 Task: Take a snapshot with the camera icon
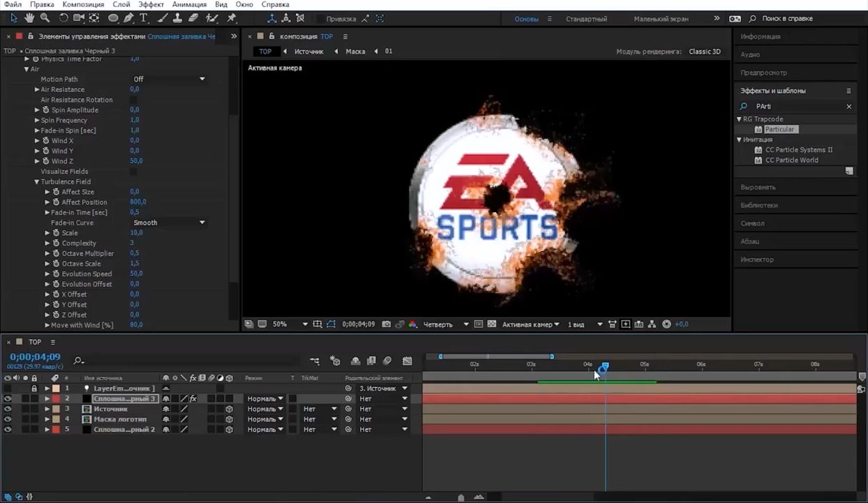pos(386,324)
